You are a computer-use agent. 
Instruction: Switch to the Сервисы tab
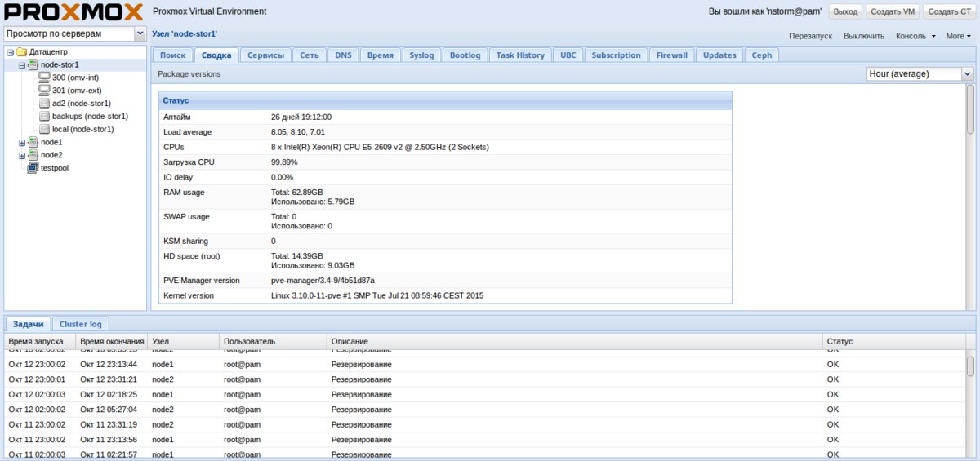coord(266,55)
